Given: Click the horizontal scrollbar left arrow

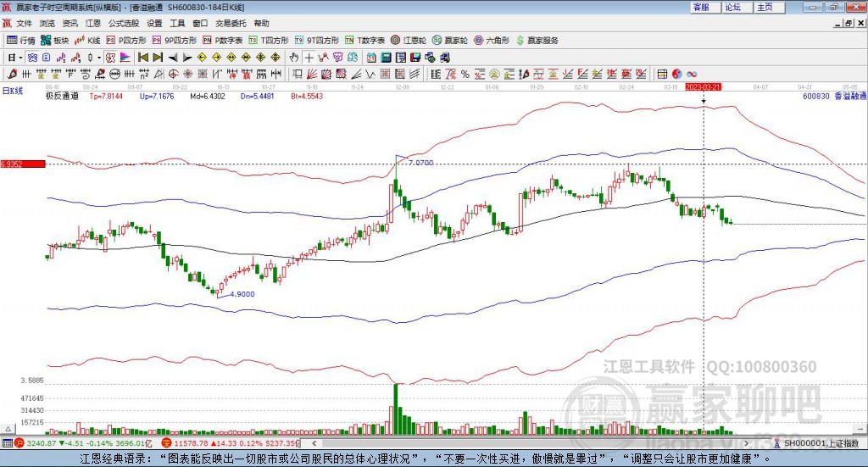Looking at the screenshot, I should coord(314,443).
